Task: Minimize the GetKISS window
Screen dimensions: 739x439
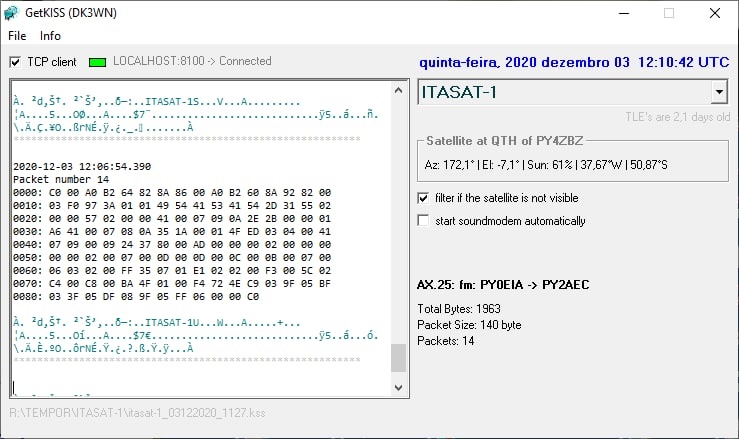Action: point(624,13)
